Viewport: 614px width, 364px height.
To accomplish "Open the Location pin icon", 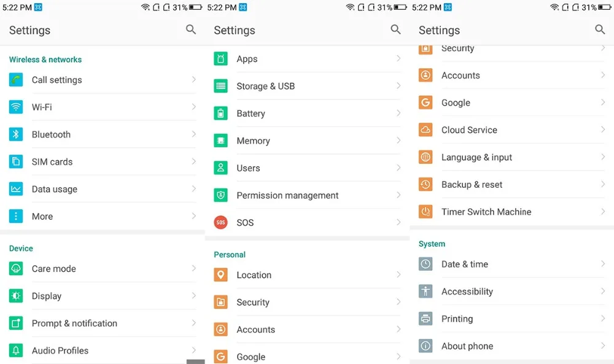I will point(220,275).
